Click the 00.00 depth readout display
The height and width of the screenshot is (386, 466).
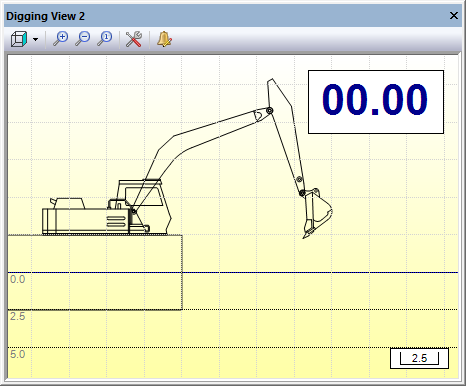click(x=376, y=102)
